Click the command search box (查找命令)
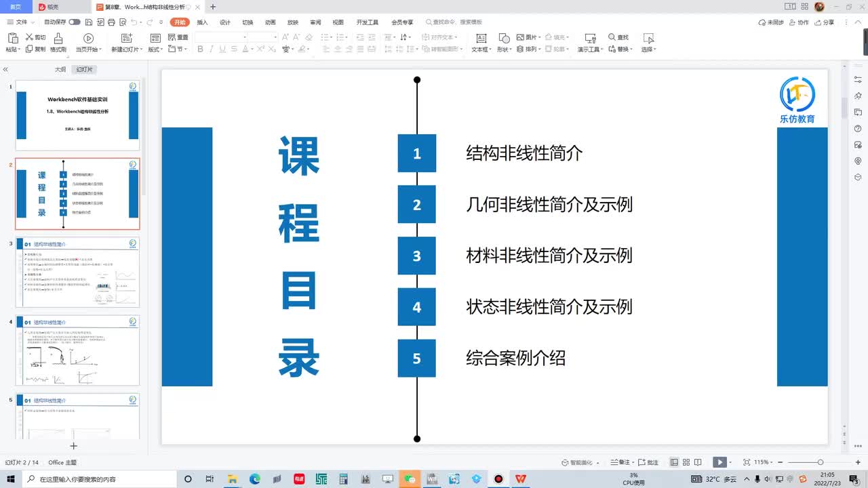868x488 pixels. pos(453,22)
